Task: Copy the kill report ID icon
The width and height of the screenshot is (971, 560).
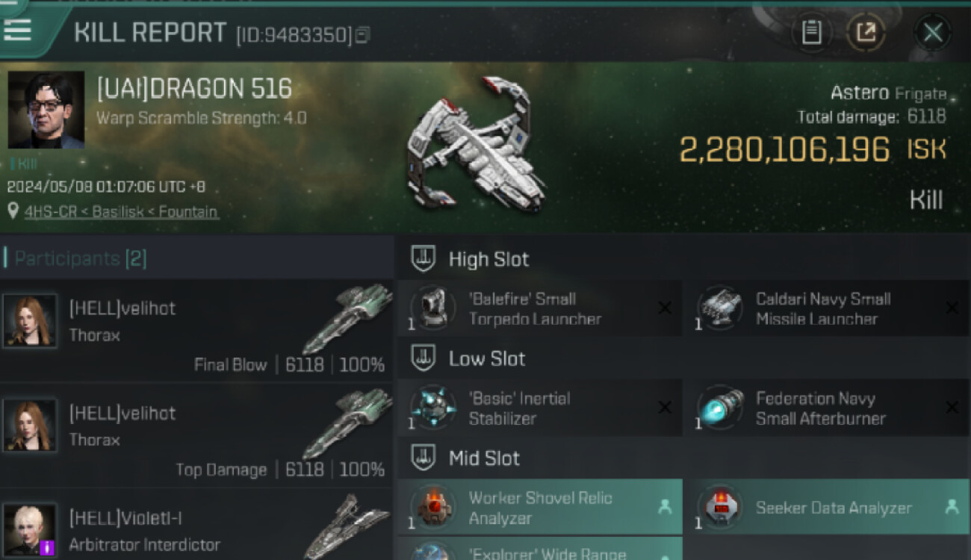Action: pos(362,34)
